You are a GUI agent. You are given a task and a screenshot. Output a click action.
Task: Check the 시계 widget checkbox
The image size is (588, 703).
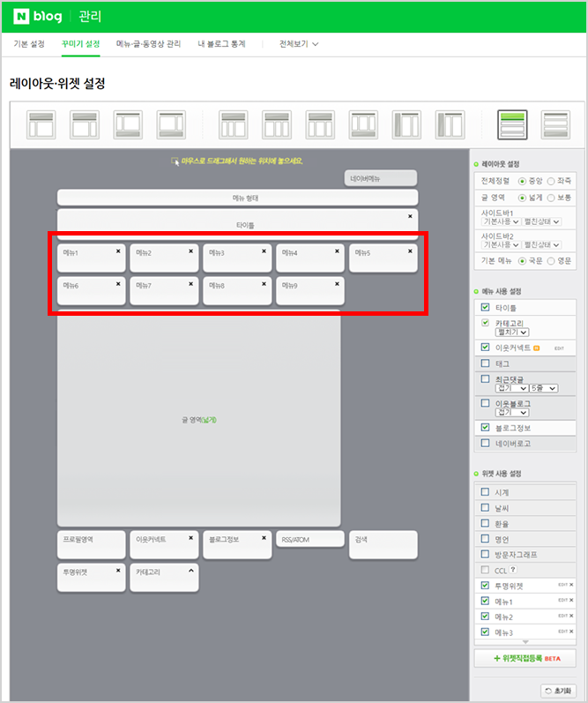click(485, 492)
